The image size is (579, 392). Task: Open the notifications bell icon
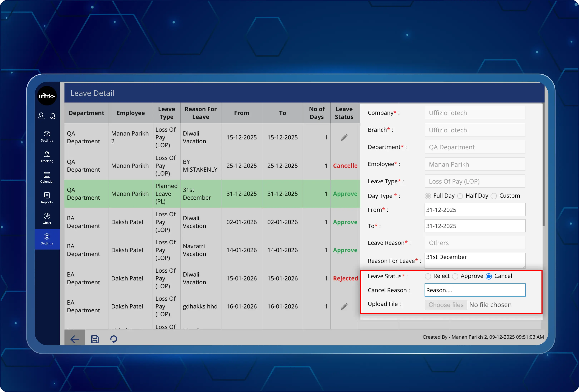(x=53, y=116)
